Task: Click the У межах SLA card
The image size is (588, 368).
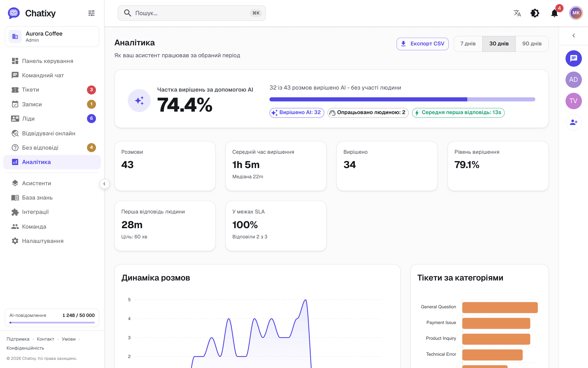Action: [276, 226]
